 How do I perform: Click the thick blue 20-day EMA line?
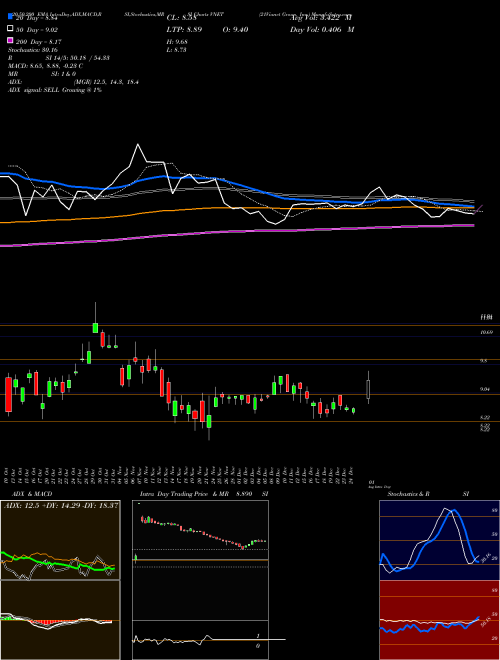pos(236,184)
